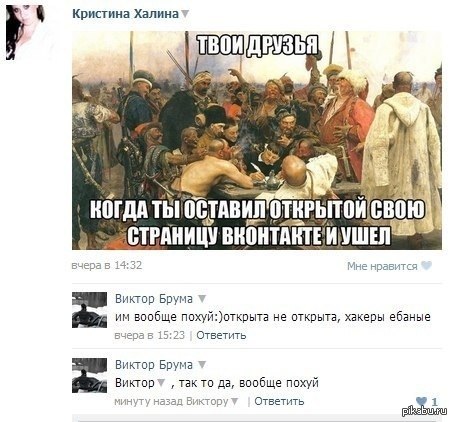
Task: Reply to the second comment via Ответить
Action: 279,401
